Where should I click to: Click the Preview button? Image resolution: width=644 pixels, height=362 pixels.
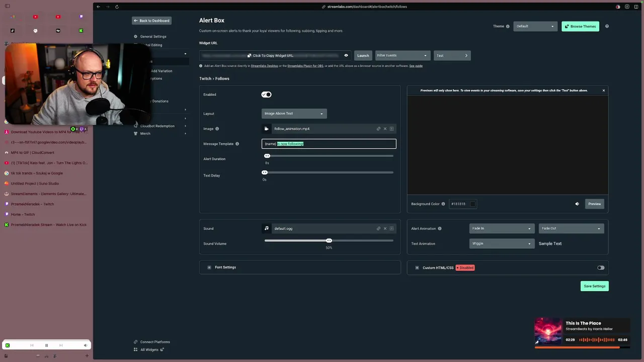(594, 204)
